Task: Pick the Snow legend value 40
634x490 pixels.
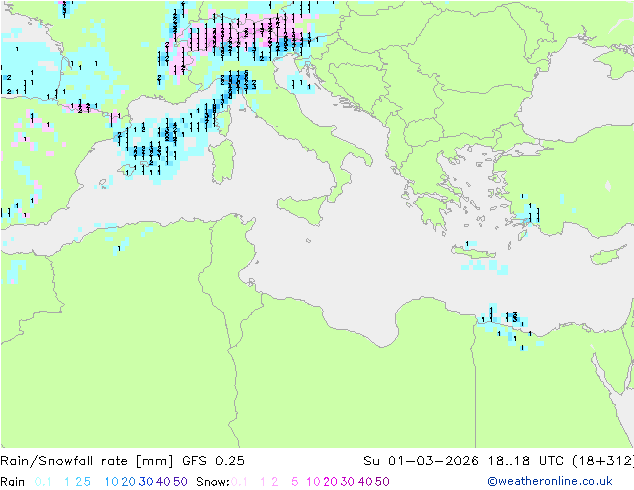Action: (x=365, y=482)
